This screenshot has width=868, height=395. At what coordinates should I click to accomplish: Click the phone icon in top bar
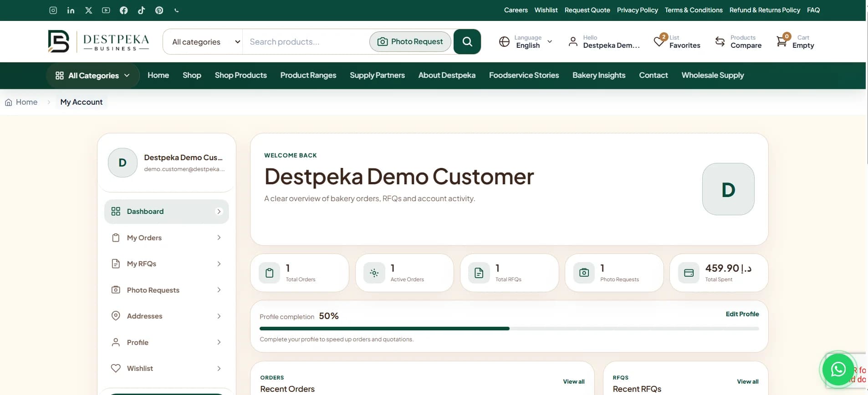[x=177, y=10]
